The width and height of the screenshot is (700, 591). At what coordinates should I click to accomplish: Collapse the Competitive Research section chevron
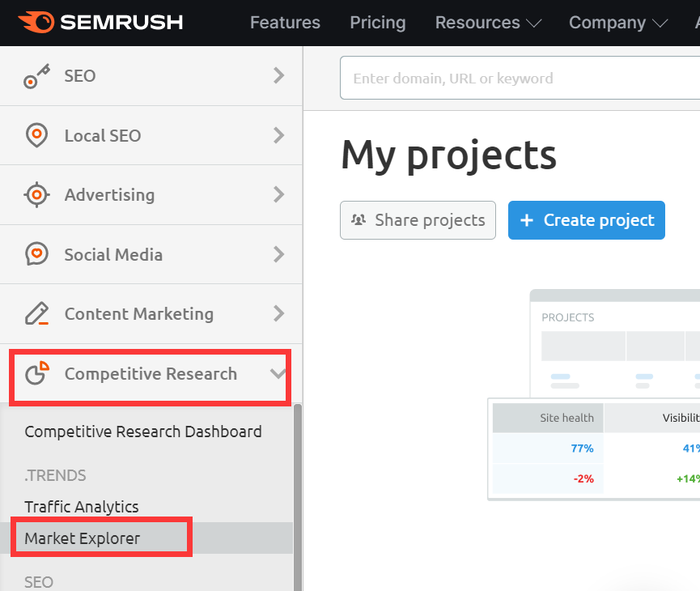click(x=278, y=374)
